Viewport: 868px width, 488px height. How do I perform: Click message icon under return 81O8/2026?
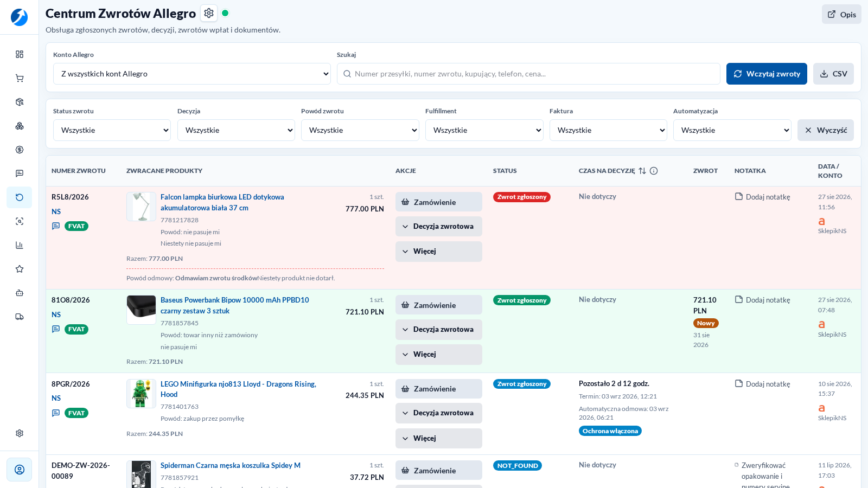[x=56, y=329]
